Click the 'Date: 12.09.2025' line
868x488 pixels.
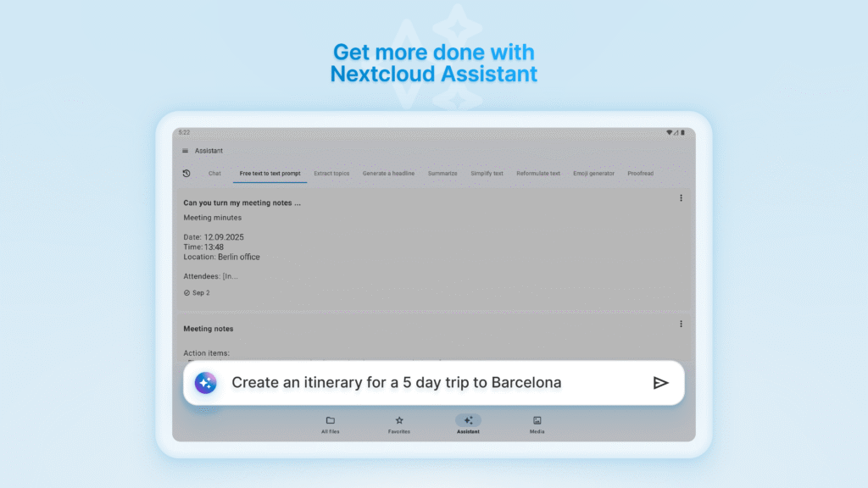(214, 237)
